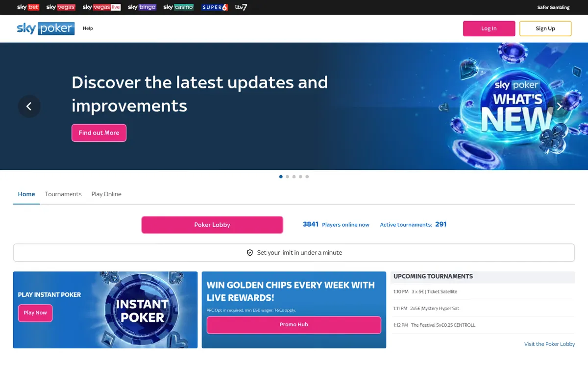The height and width of the screenshot is (368, 588).
Task: Open the Poker Lobby button
Action: (x=212, y=225)
